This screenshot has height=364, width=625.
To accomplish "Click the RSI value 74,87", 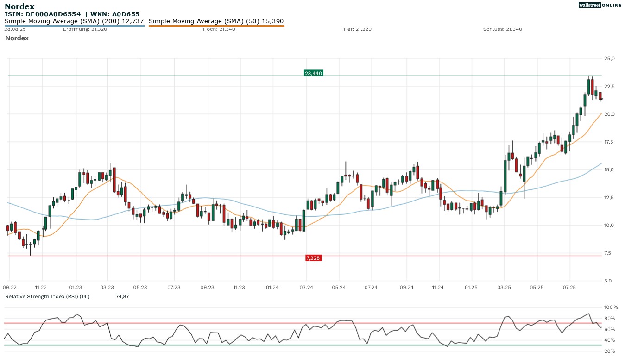I will (122, 296).
